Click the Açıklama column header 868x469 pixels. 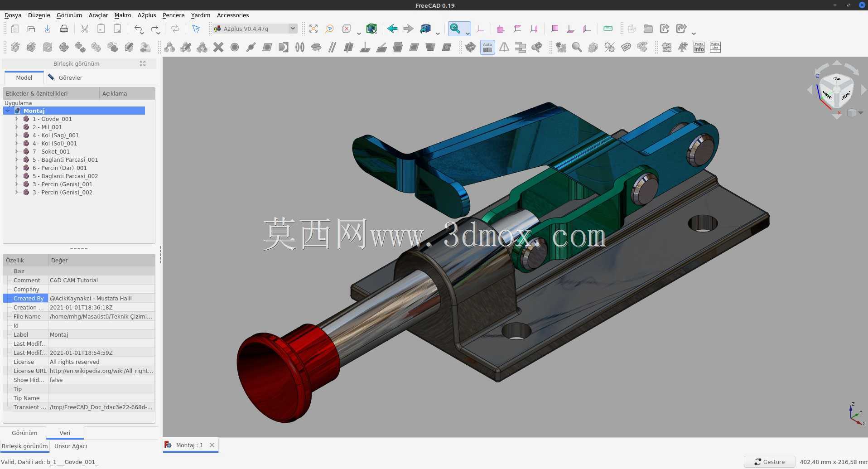(127, 93)
